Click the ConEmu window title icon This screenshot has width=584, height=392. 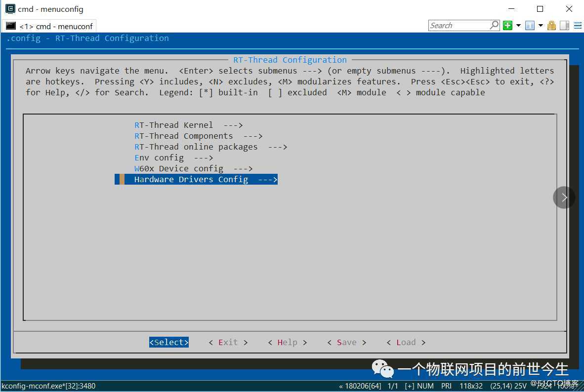click(10, 8)
